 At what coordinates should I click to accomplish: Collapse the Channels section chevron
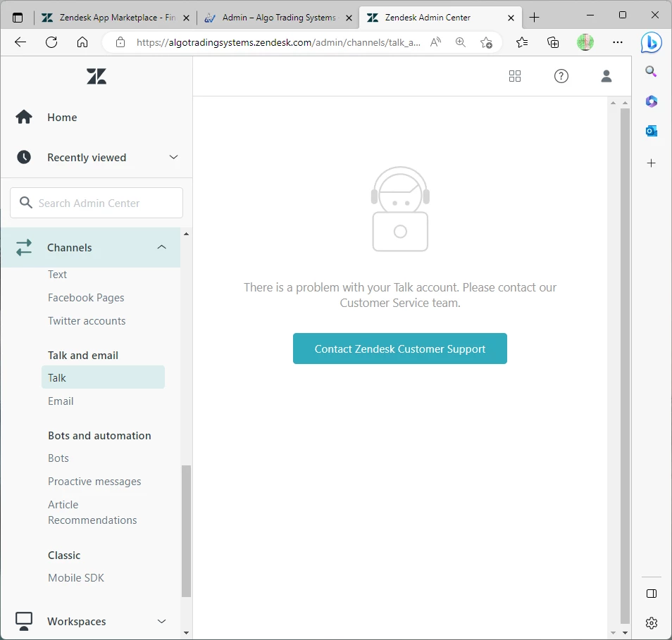pyautogui.click(x=161, y=247)
